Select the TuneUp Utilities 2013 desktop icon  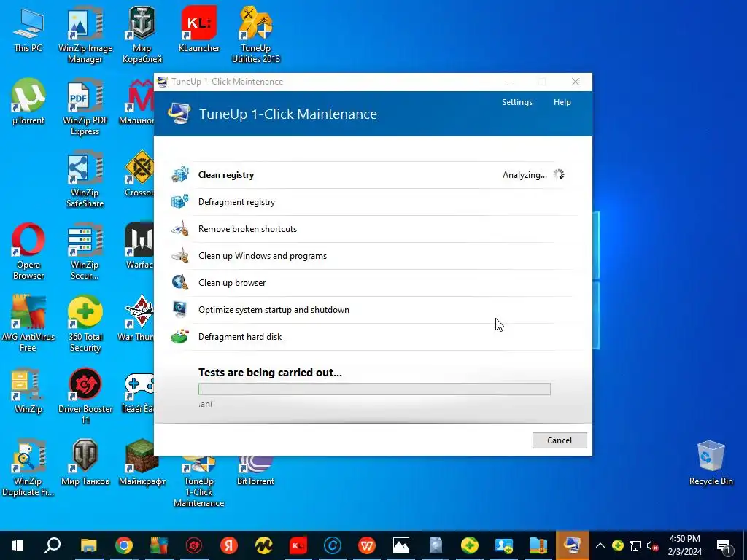click(x=256, y=35)
